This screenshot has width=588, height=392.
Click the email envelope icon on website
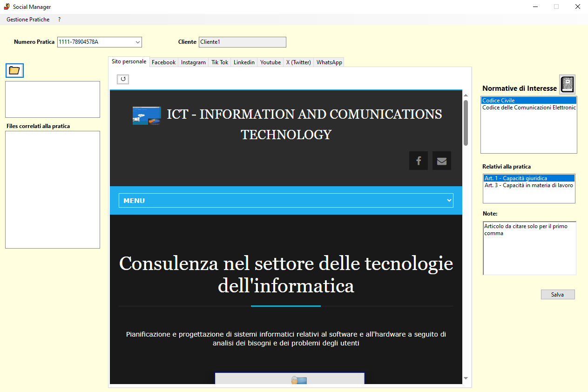(442, 161)
